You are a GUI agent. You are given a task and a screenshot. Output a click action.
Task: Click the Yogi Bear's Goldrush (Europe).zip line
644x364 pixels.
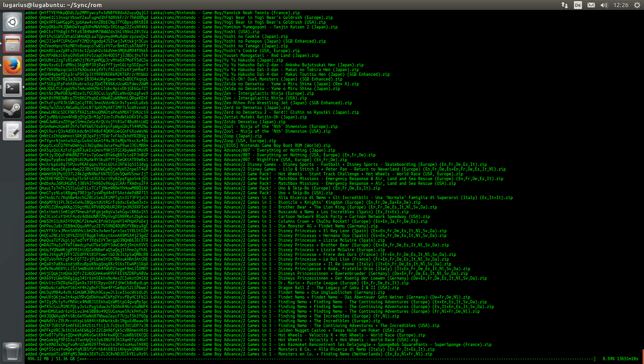(179, 18)
